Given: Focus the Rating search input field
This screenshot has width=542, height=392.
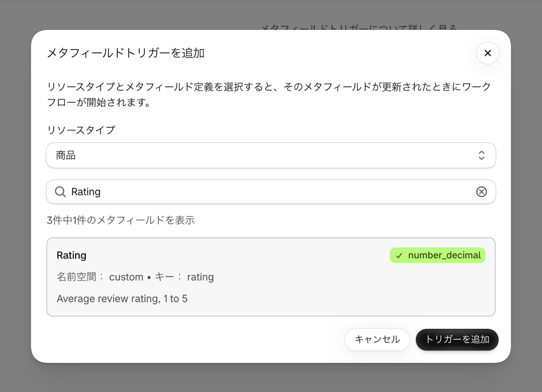Looking at the screenshot, I should coord(271,192).
